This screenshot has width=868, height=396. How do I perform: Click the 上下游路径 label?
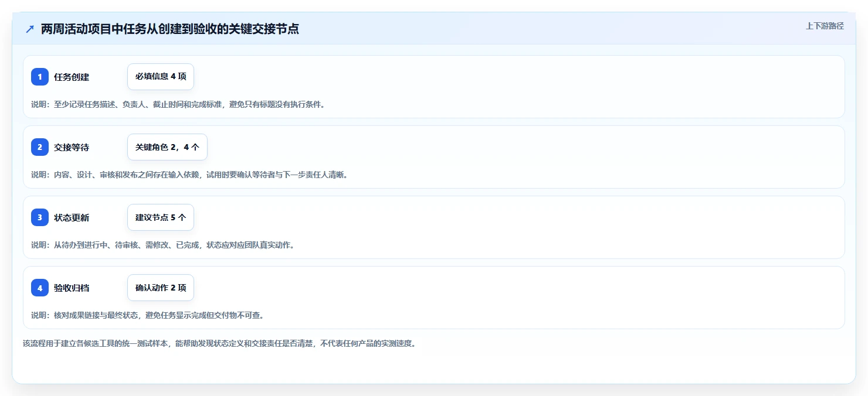coord(825,26)
